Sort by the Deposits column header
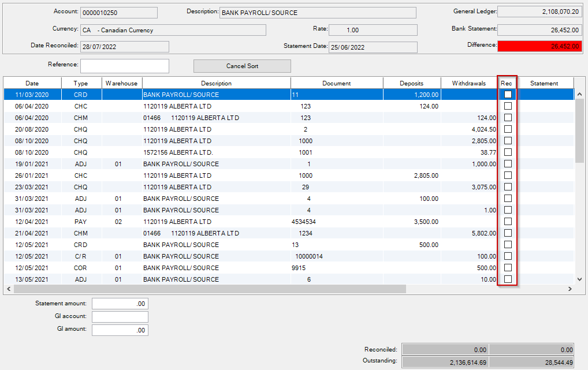Image resolution: width=588 pixels, height=370 pixels. (411, 83)
